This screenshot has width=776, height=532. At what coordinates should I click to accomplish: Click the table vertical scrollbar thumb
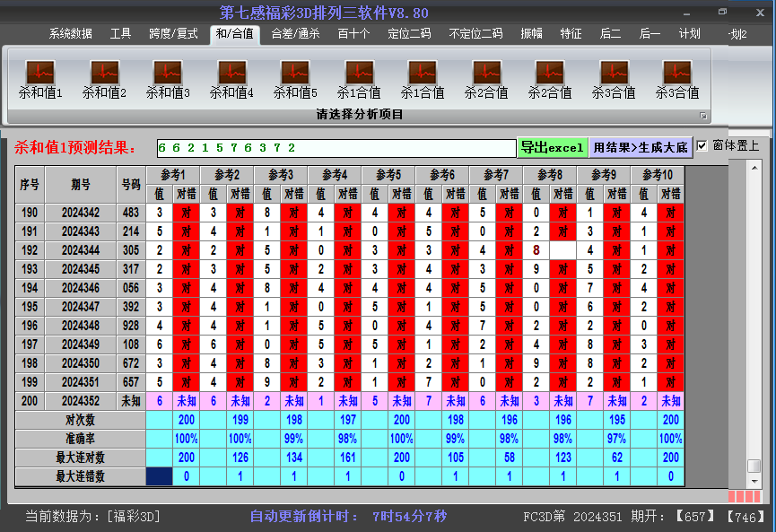click(x=754, y=466)
